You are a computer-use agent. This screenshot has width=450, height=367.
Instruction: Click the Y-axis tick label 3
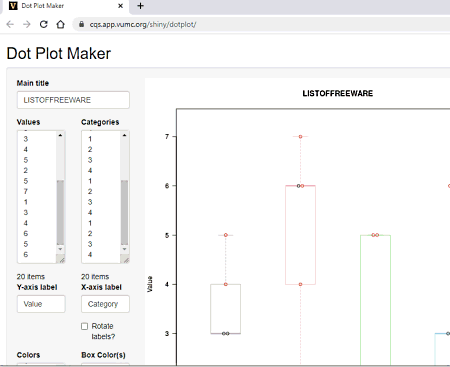(x=167, y=334)
